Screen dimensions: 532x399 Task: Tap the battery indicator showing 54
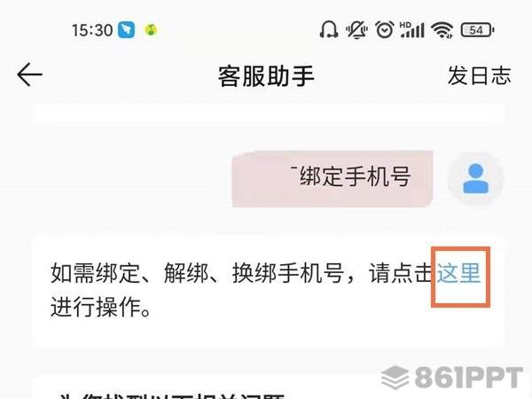(x=477, y=30)
